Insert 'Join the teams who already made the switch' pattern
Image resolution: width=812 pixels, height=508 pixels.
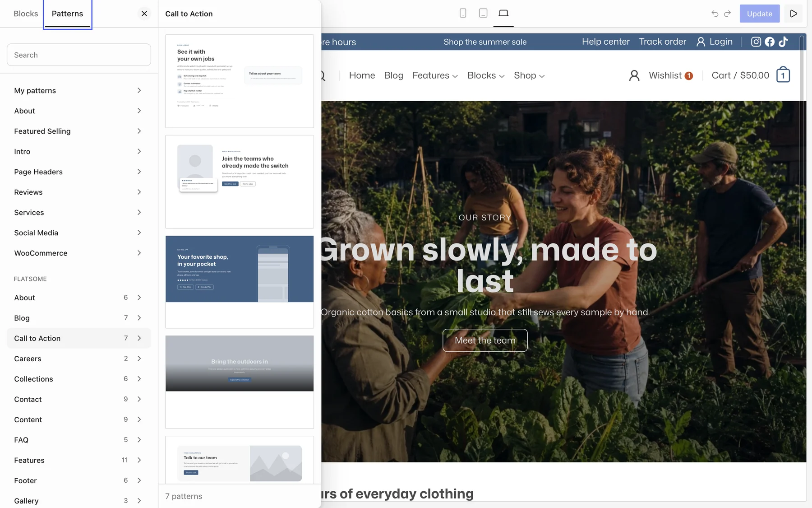(240, 182)
